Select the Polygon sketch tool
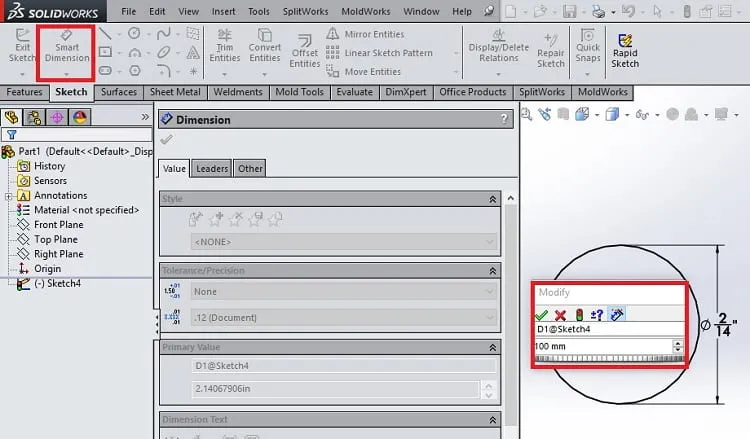 tap(135, 71)
